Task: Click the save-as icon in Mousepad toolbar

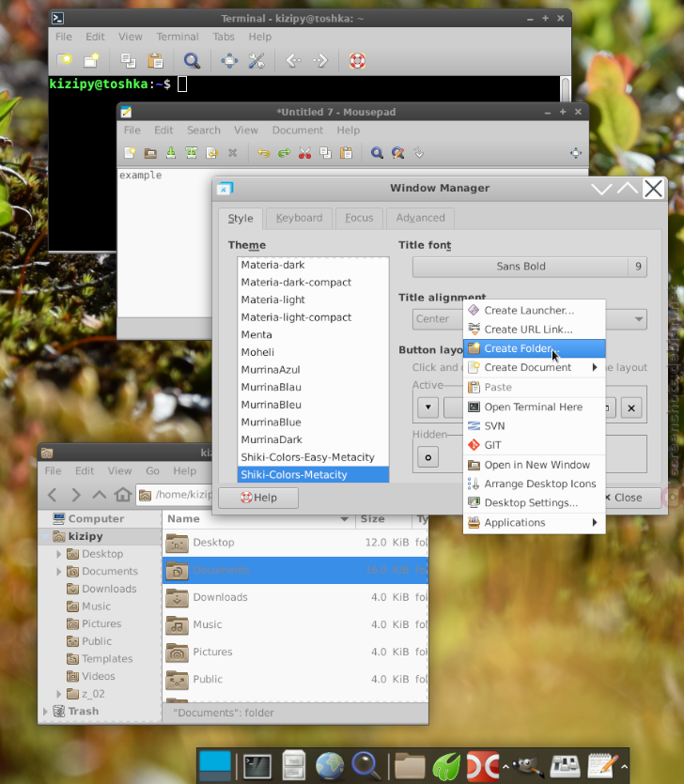Action: 191,152
